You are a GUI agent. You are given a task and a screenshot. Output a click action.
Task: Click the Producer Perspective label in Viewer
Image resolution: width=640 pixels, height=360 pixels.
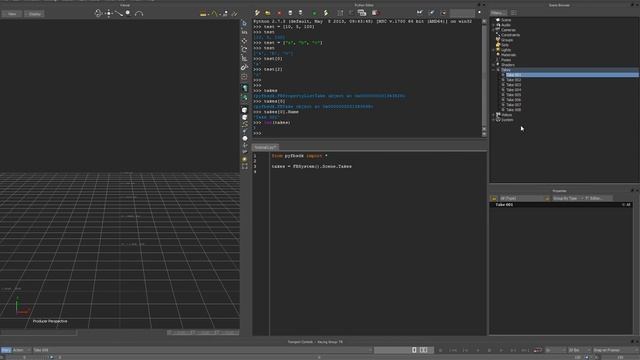(x=50, y=322)
